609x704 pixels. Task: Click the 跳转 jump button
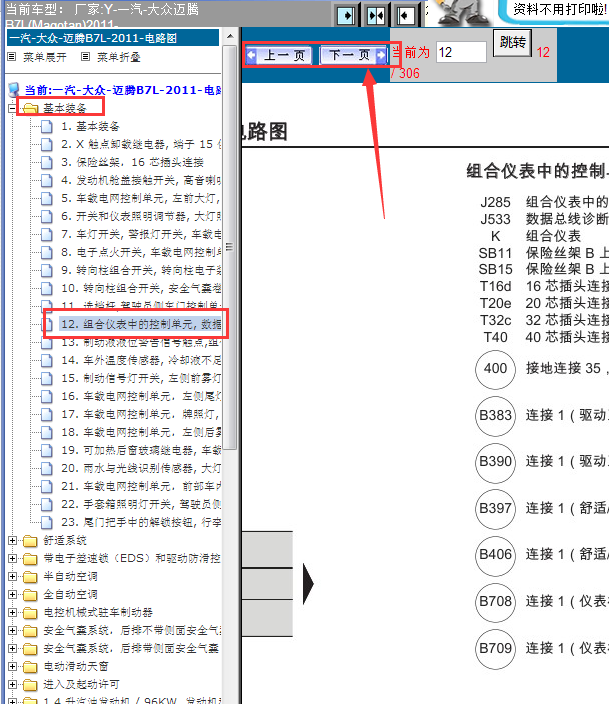pos(512,43)
